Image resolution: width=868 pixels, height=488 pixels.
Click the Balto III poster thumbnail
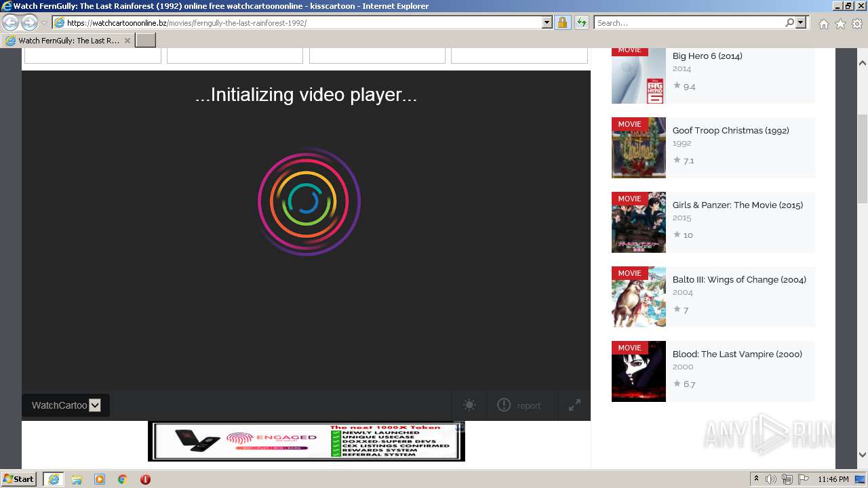[639, 297]
